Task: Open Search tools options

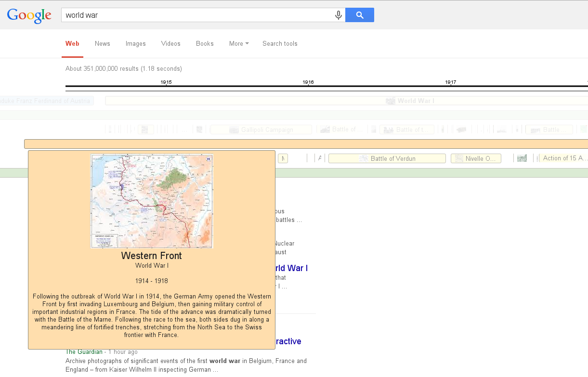Action: [280, 43]
